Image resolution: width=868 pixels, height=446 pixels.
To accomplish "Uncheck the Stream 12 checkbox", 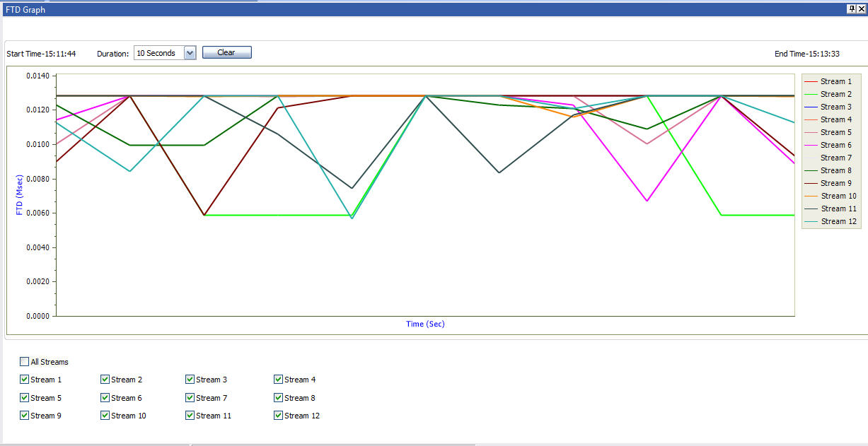I will (x=278, y=415).
